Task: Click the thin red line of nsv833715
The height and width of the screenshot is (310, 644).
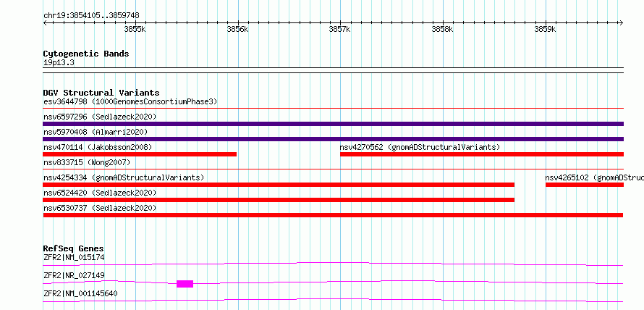Action: [333, 169]
